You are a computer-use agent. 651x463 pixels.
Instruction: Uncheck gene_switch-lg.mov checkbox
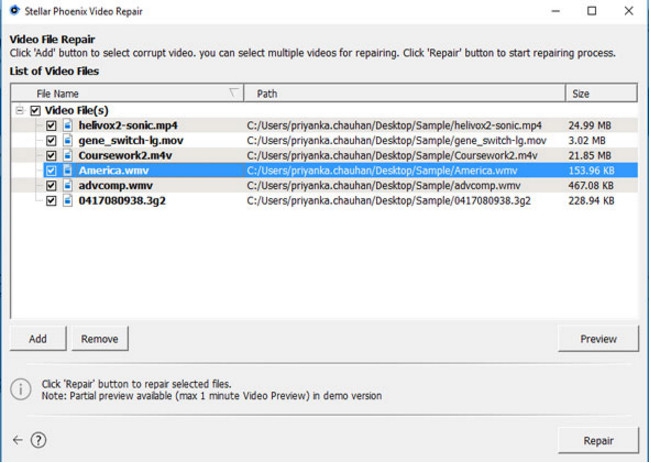coord(51,140)
